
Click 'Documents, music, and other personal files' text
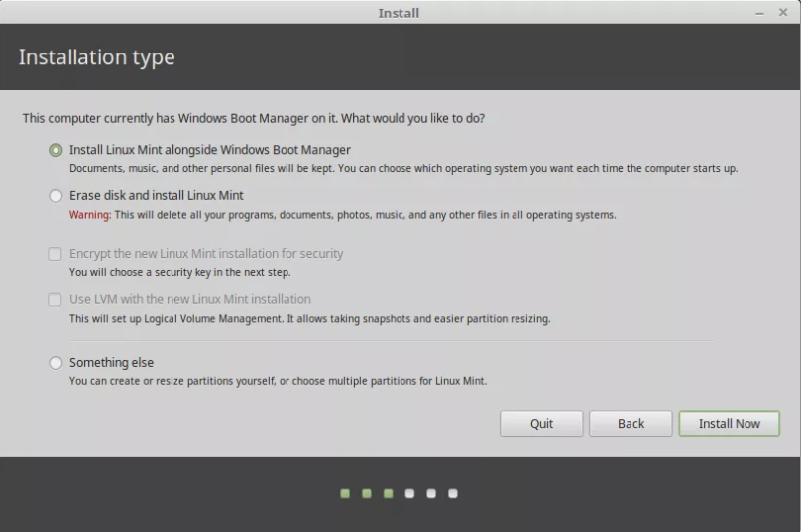403,168
